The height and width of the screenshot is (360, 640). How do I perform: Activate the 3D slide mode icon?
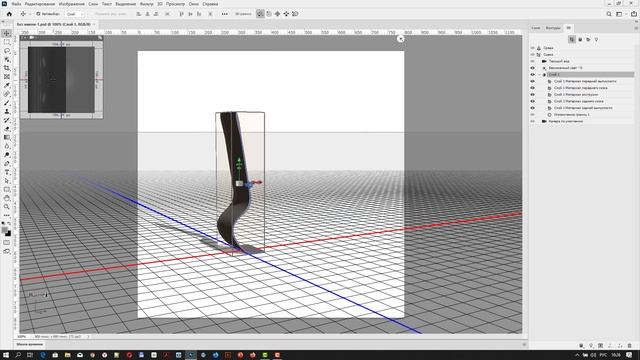[x=286, y=14]
